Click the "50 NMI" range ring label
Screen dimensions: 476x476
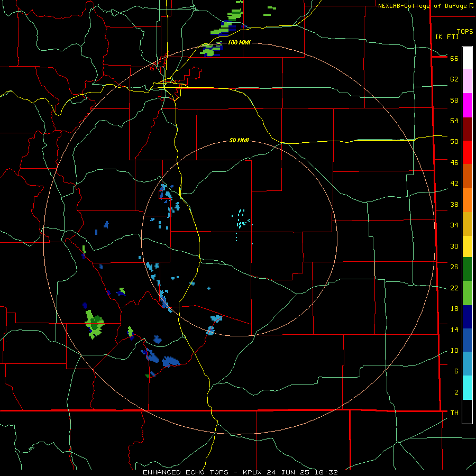pyautogui.click(x=239, y=140)
